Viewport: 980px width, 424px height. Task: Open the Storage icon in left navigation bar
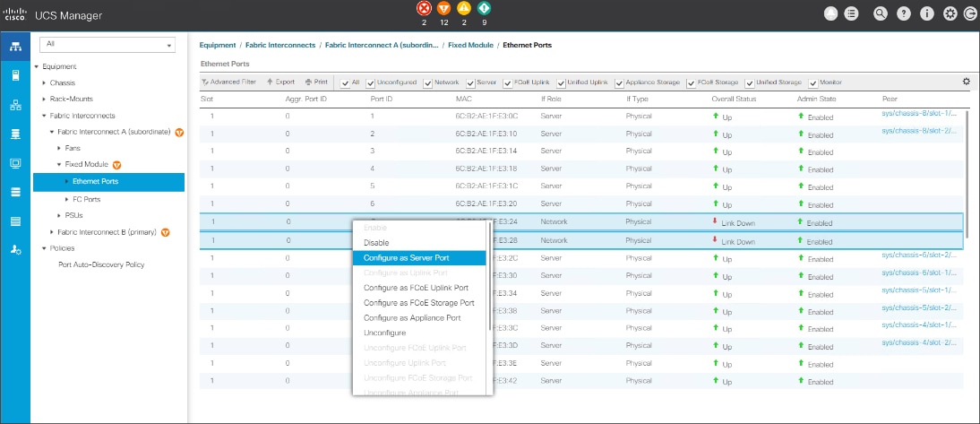tap(15, 192)
